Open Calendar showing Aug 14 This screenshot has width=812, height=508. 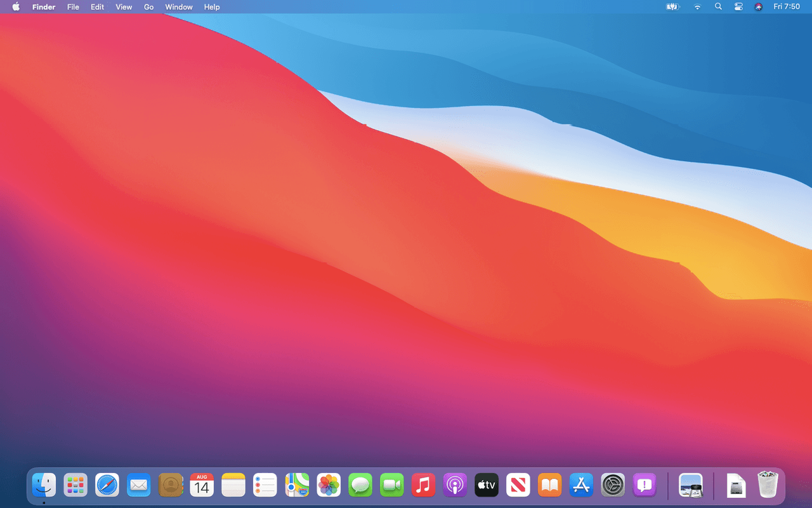click(x=202, y=486)
